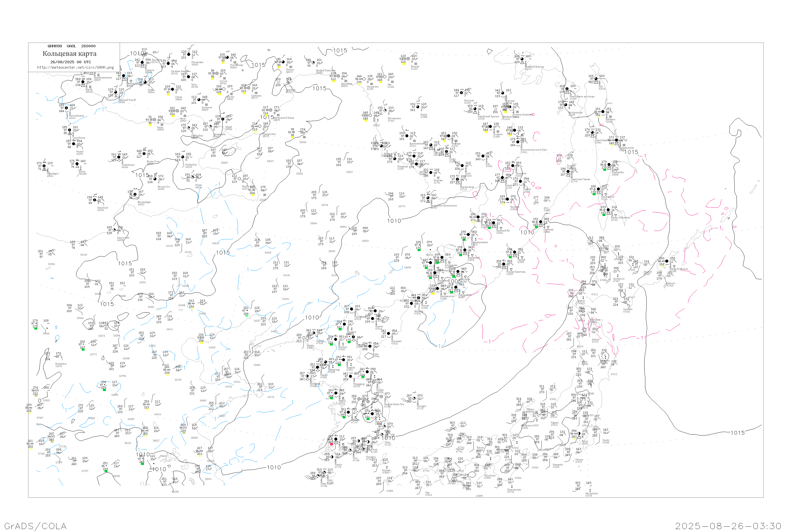
Task: Click the GrADS/COLA label at bottom left
Action: 35,526
